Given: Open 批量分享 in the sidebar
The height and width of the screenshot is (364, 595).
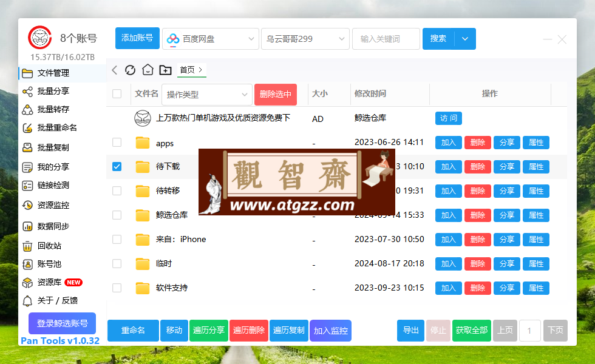Looking at the screenshot, I should (x=53, y=92).
